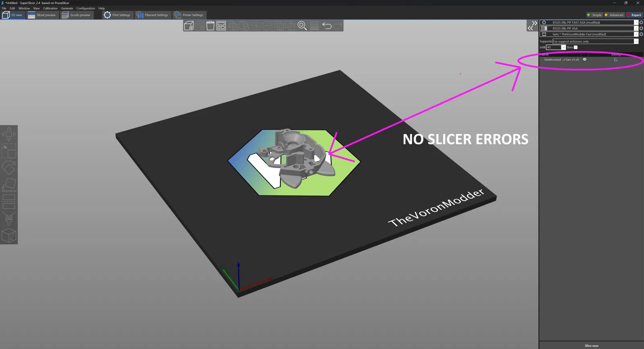Select the Rotate gizmo tool
This screenshot has height=349, width=644.
[9, 168]
